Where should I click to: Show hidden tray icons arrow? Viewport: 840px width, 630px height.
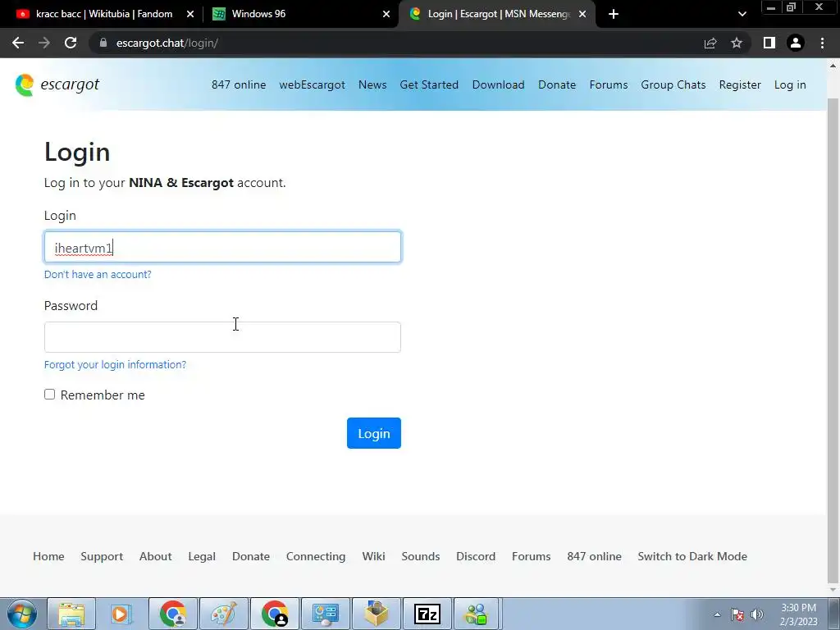[x=717, y=614]
